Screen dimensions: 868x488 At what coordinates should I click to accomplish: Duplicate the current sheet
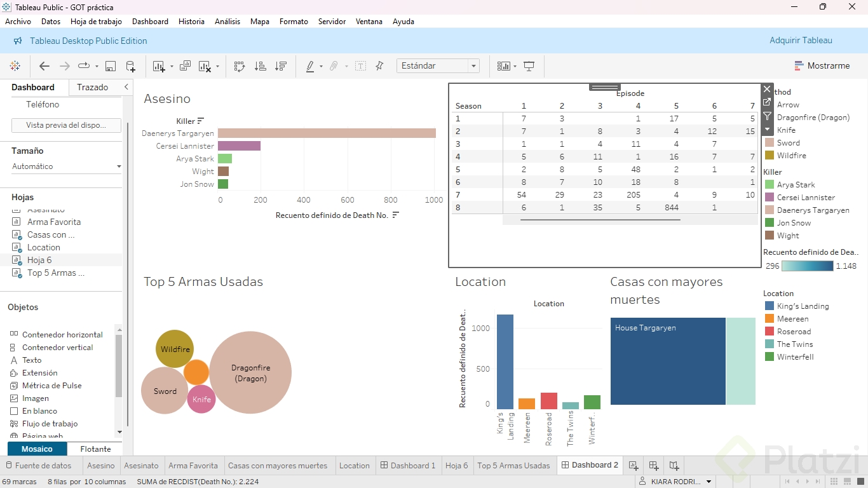186,66
